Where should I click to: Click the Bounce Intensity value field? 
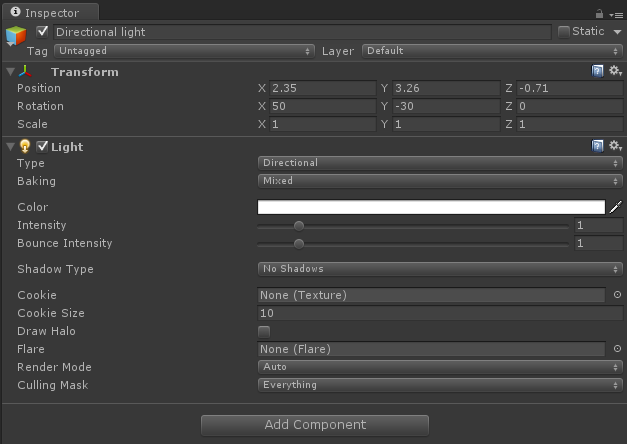pos(599,243)
